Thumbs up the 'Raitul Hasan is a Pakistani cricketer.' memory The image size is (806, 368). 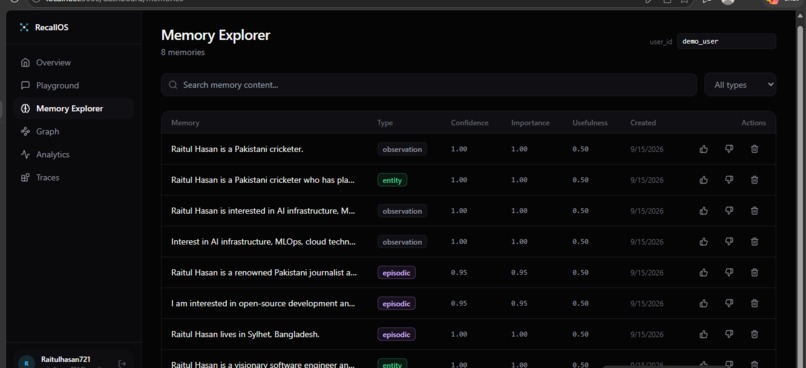click(704, 149)
